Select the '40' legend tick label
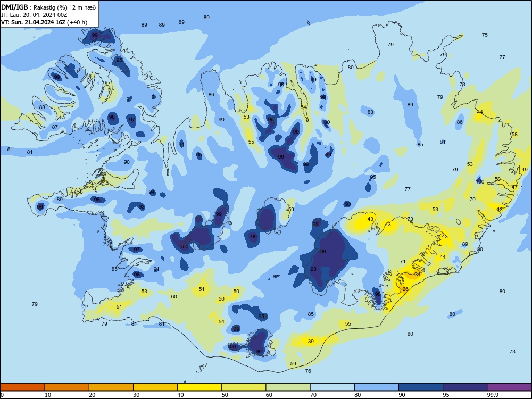 pos(180,395)
